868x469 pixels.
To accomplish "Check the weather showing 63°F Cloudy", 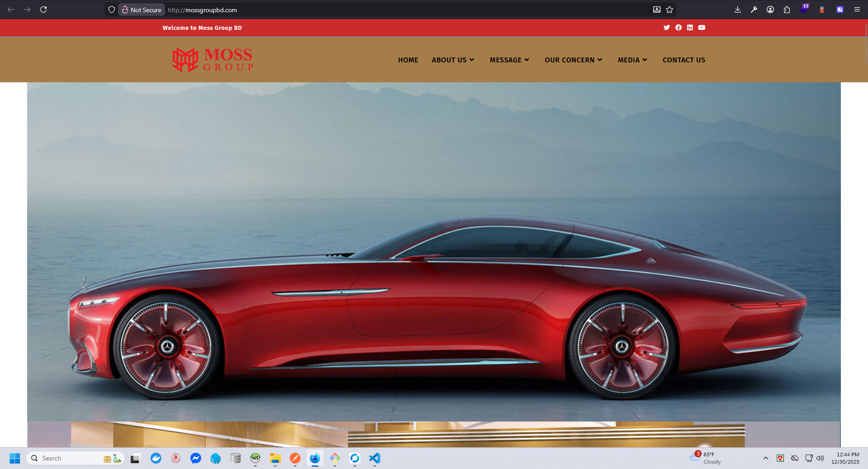I will pyautogui.click(x=708, y=458).
